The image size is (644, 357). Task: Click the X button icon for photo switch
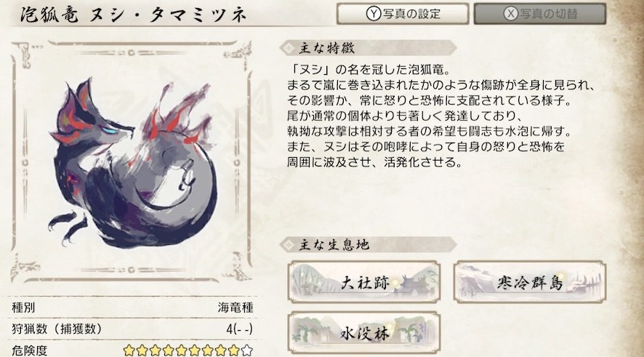coord(510,14)
